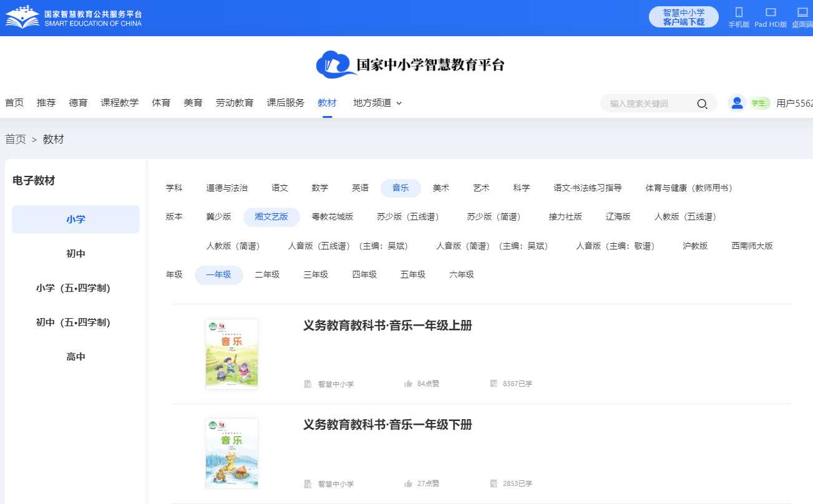This screenshot has width=813, height=504.
Task: Select 小学 in the sidebar
Action: [x=75, y=220]
